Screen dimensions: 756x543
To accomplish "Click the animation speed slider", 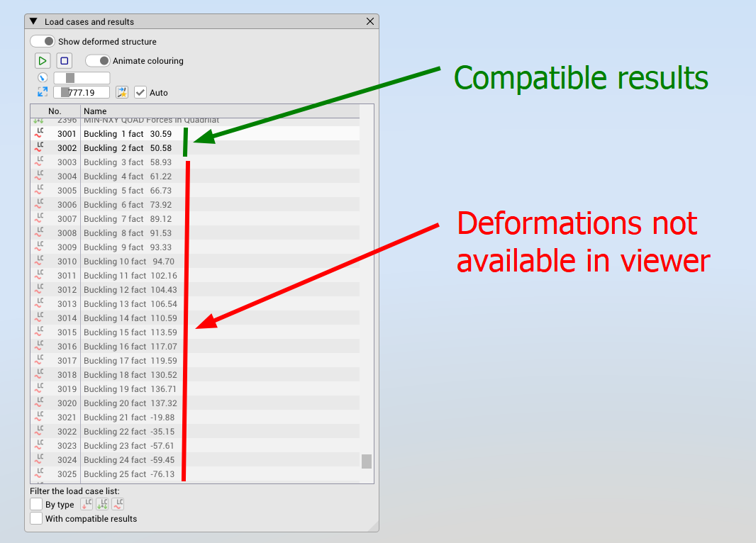I will (x=82, y=78).
